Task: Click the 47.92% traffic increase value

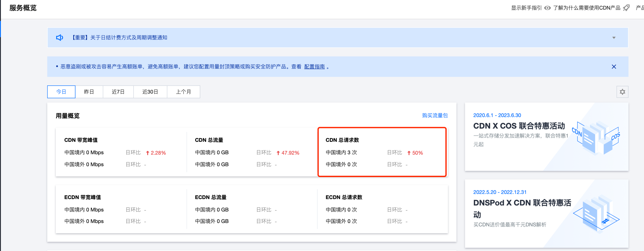Action: (x=288, y=153)
